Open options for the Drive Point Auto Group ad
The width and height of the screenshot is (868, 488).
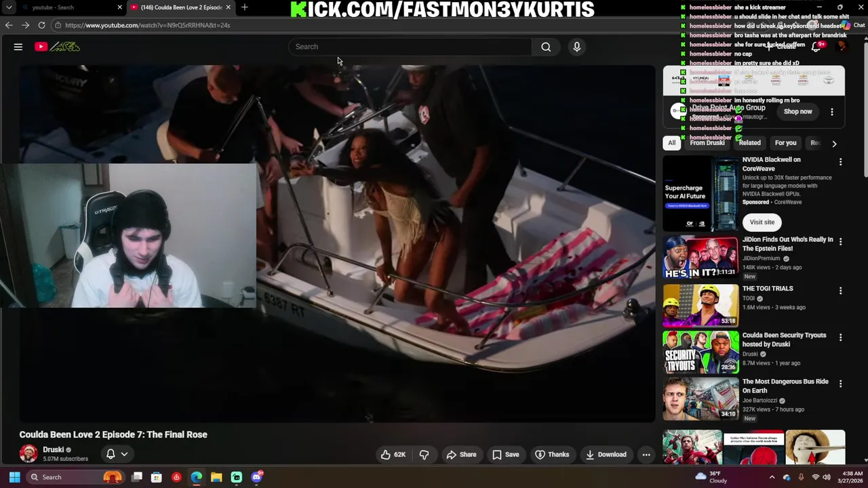(x=832, y=112)
